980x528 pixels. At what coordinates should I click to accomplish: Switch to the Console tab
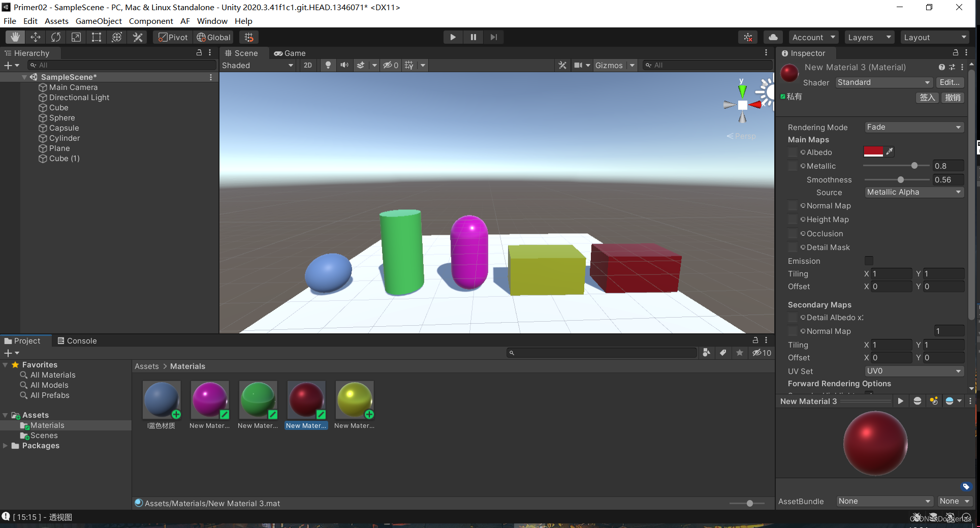click(x=77, y=341)
